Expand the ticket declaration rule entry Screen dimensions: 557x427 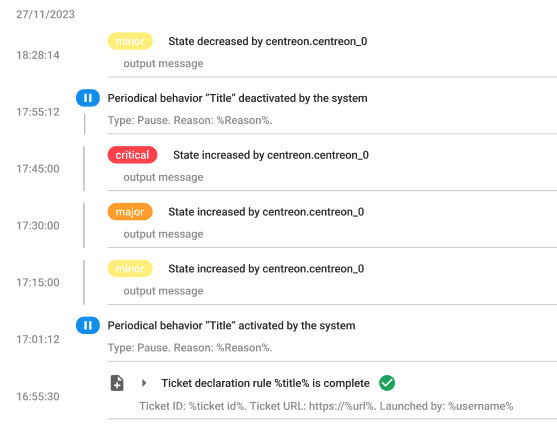point(144,383)
